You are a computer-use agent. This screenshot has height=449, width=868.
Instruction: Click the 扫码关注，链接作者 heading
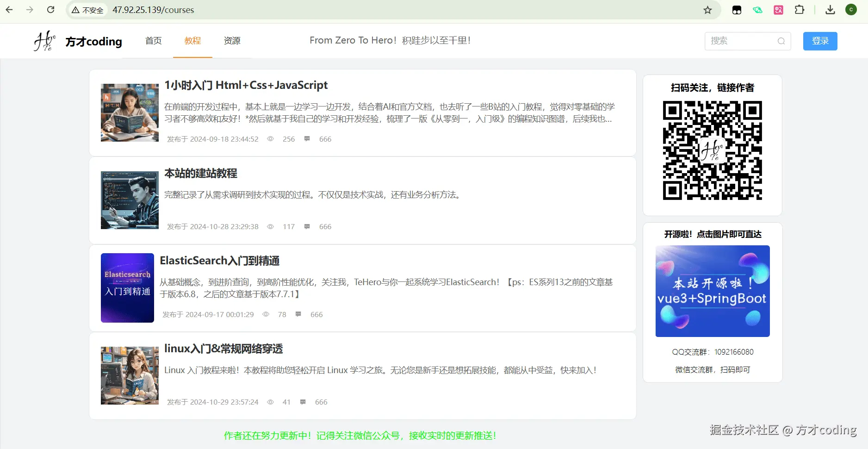(x=713, y=88)
